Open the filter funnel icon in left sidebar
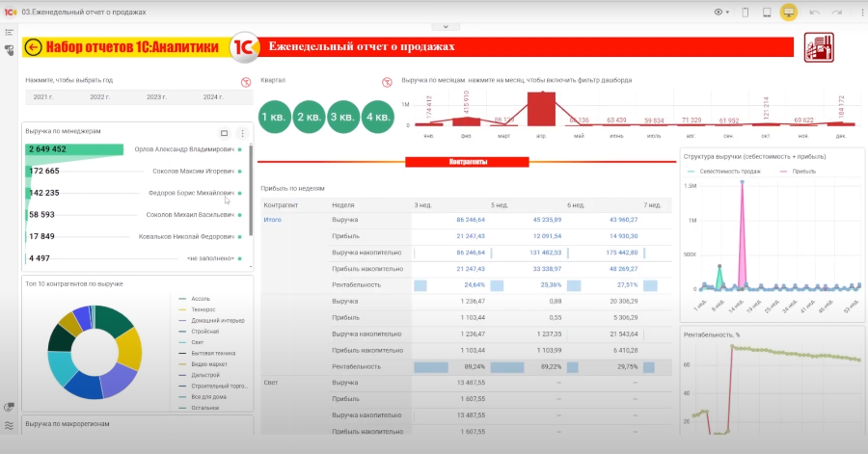 coord(9,50)
